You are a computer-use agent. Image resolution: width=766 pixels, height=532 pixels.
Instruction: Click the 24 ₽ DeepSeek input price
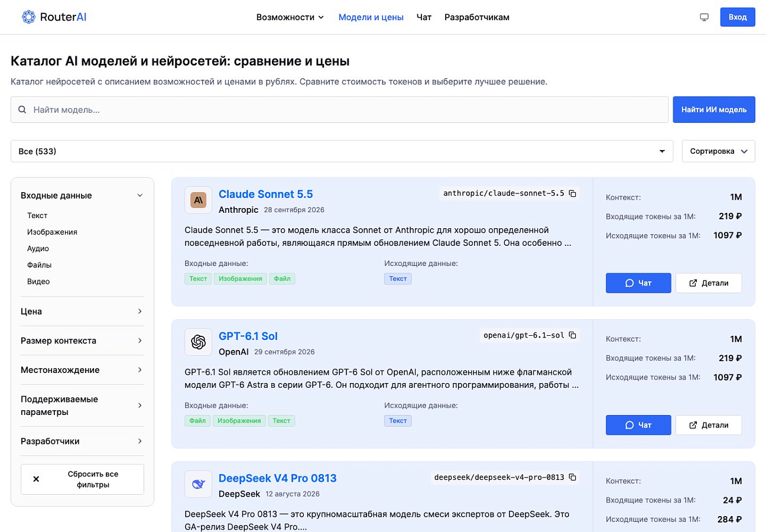pyautogui.click(x=732, y=500)
